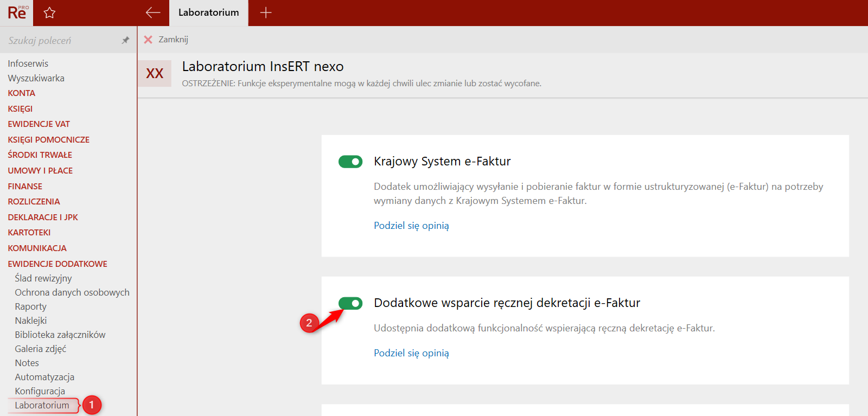Add a new tab with the plus icon
The height and width of the screenshot is (416, 868).
point(266,12)
